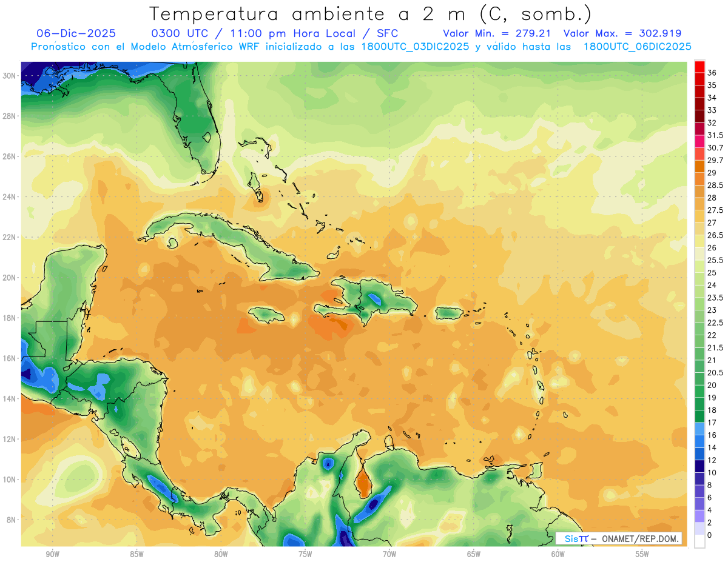Select the date text '06-Dic-2025'
Image resolution: width=728 pixels, height=562 pixels.
pyautogui.click(x=76, y=33)
